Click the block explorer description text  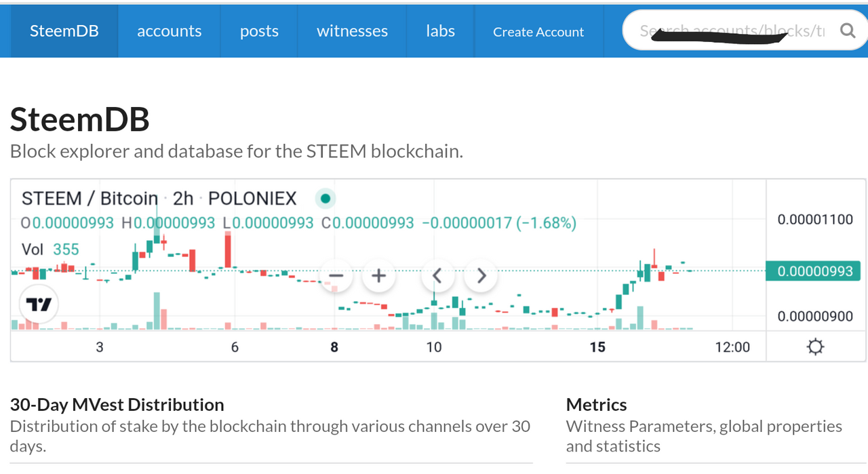pos(237,151)
